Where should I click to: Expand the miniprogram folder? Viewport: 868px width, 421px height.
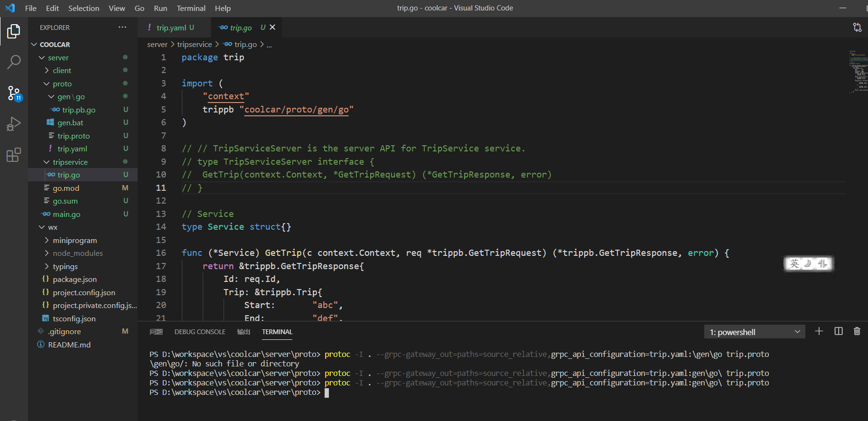pos(47,240)
